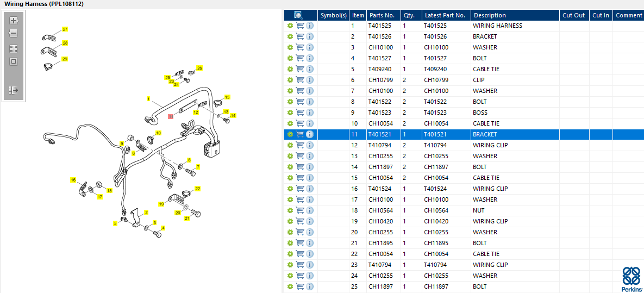
Task: Sort by the Parts No. column header
Action: tap(382, 15)
